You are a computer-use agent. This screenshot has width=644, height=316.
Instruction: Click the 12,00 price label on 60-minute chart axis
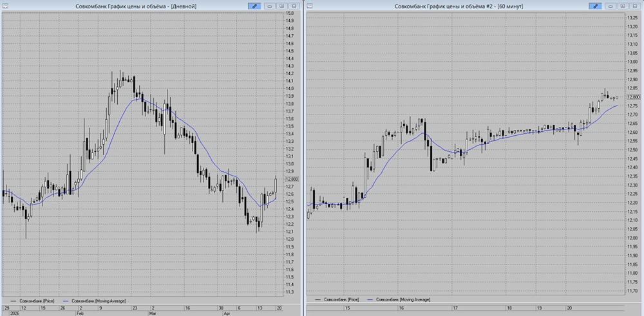(632, 238)
